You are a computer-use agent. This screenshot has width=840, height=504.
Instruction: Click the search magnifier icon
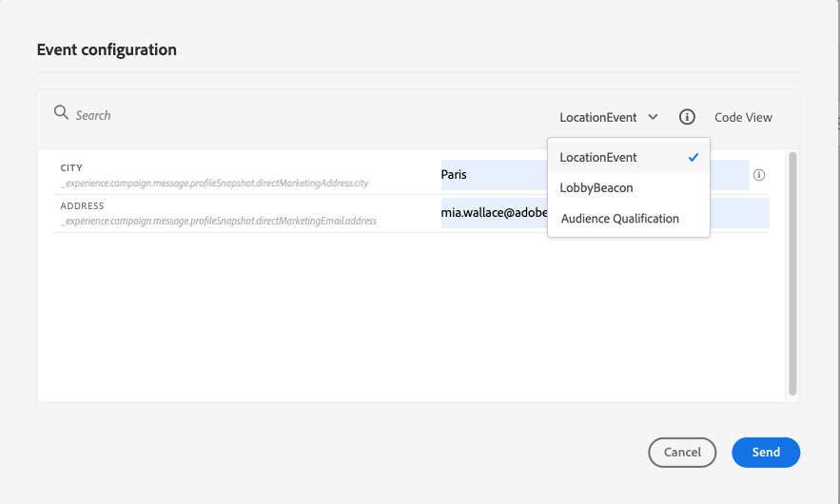point(61,113)
